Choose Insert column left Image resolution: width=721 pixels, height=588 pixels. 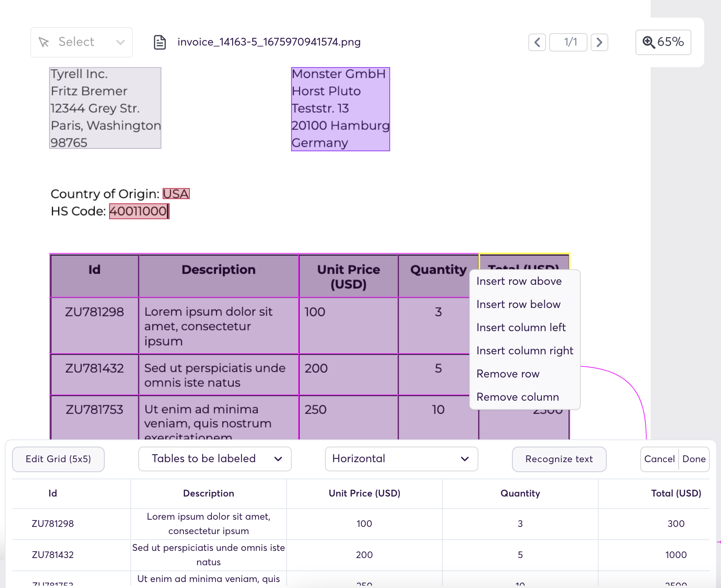click(x=521, y=328)
